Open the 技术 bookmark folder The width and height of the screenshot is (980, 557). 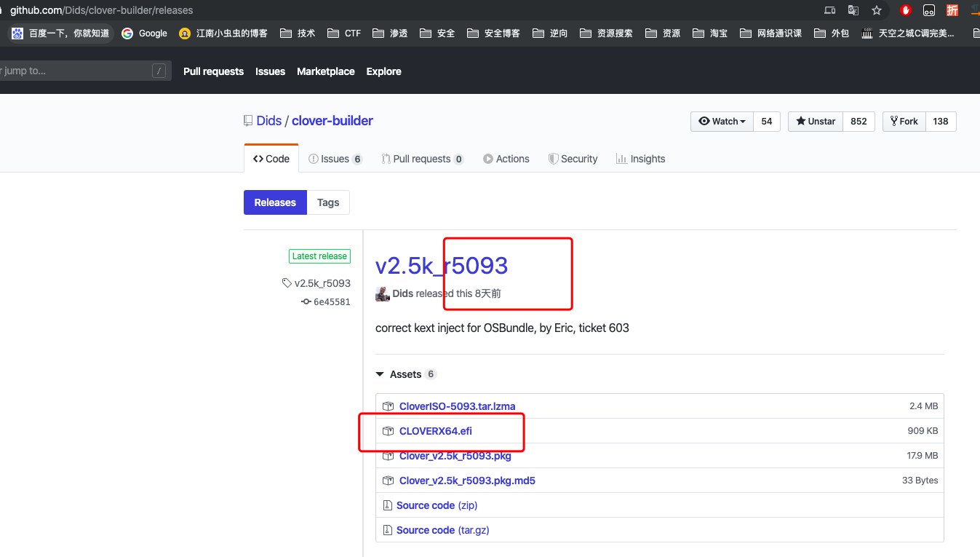pyautogui.click(x=298, y=33)
